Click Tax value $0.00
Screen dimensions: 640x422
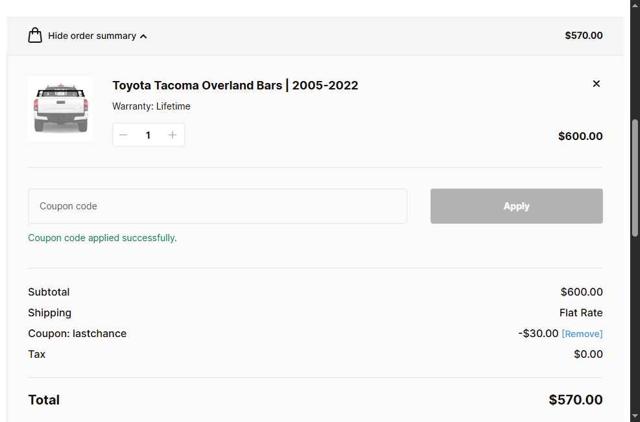pyautogui.click(x=588, y=354)
